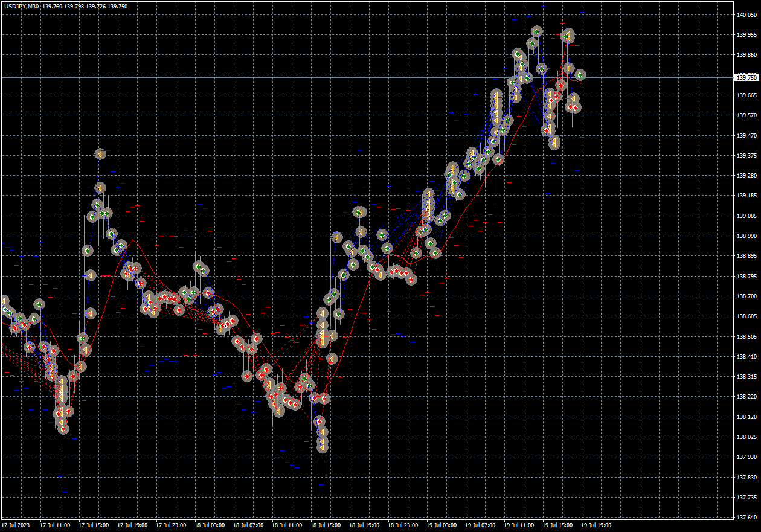The height and width of the screenshot is (532, 761).
Task: Click the 17 Jul 23:00 time label
Action: coord(171,525)
